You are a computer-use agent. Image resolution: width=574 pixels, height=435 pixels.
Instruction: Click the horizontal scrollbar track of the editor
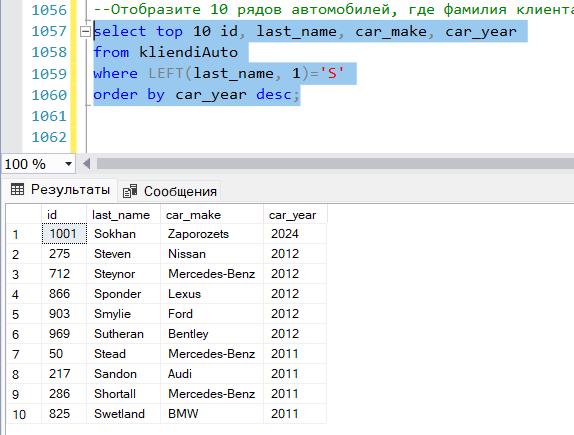pos(335,164)
